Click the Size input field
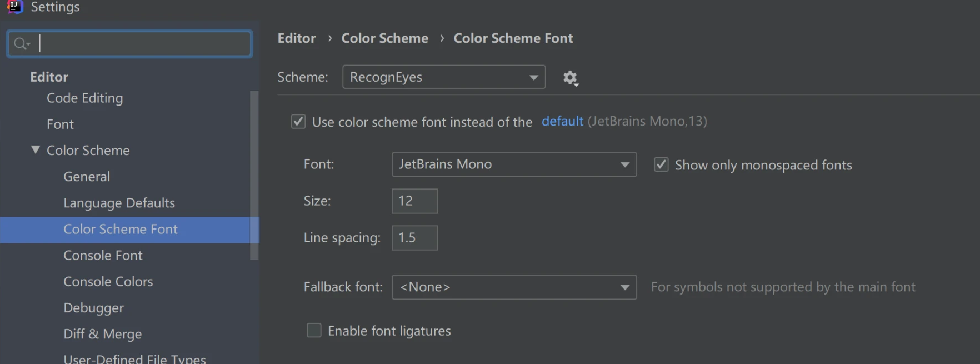The width and height of the screenshot is (980, 364). tap(414, 201)
